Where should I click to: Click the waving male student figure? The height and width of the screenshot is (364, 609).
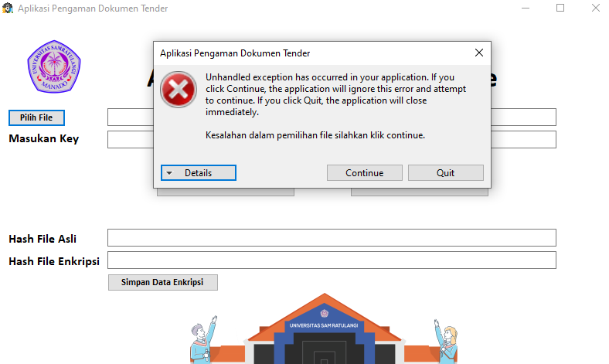pos(204,340)
